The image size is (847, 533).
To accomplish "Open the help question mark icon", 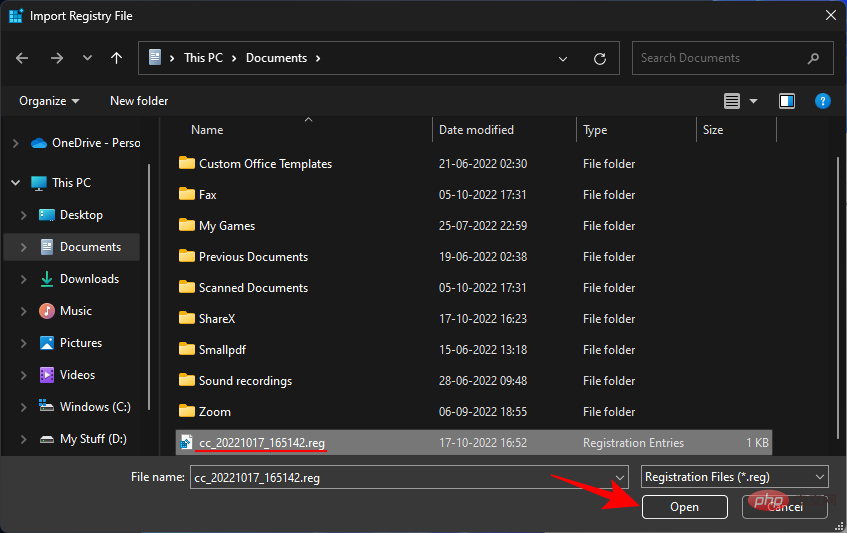I will click(822, 101).
